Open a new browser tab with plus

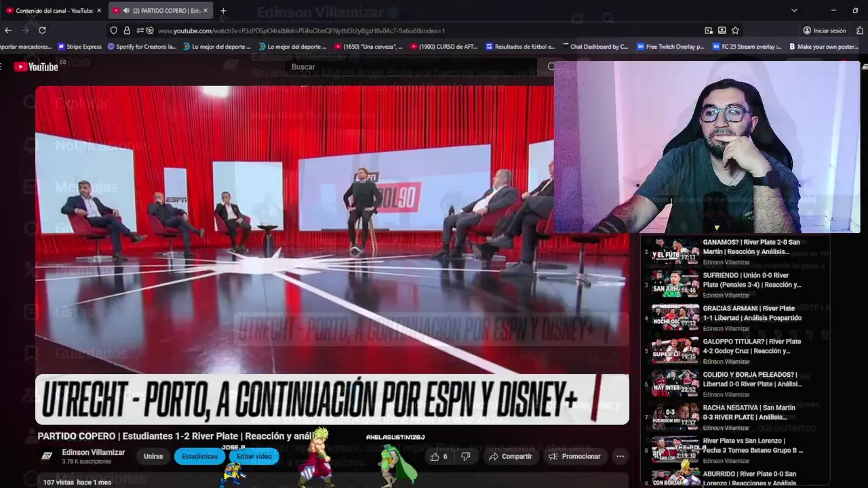(223, 10)
